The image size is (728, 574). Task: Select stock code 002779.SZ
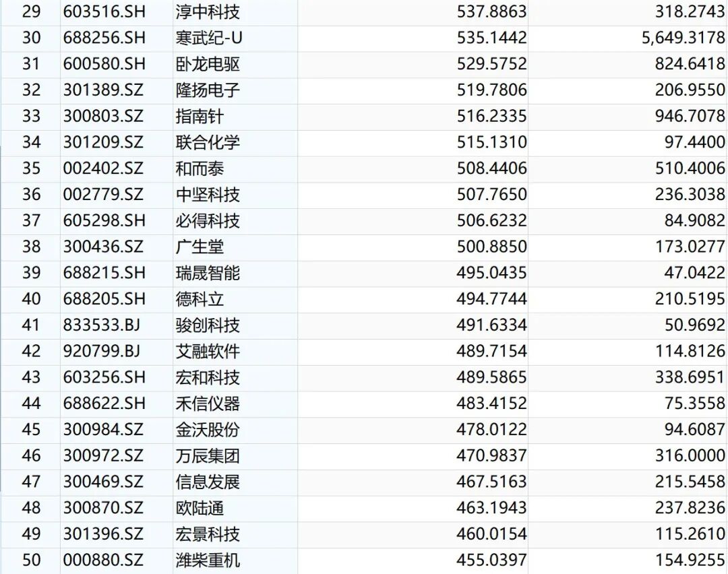click(104, 194)
